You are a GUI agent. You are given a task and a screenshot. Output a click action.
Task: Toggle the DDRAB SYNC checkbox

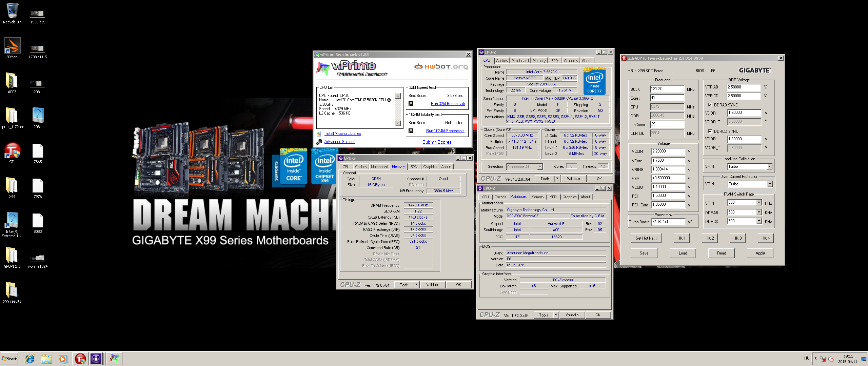[710, 105]
